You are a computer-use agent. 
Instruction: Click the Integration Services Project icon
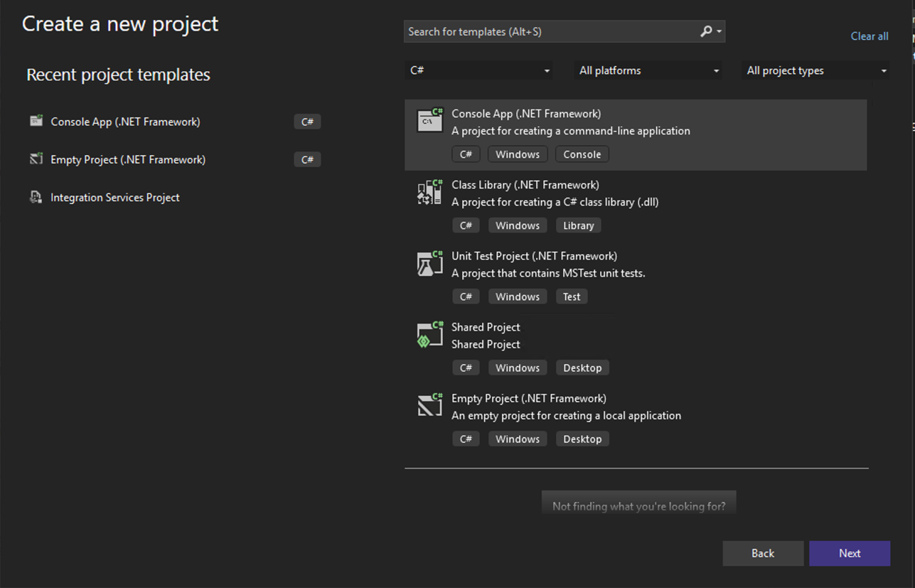[36, 197]
